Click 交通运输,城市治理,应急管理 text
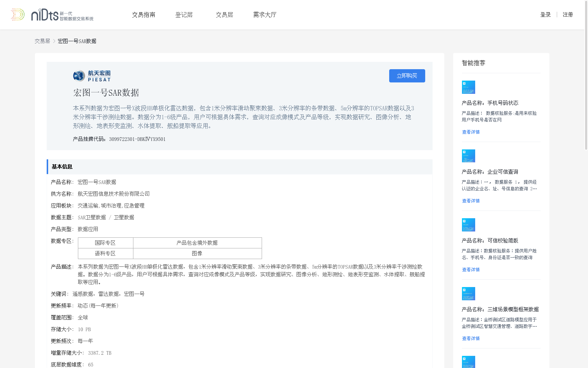588x368 pixels. point(111,206)
